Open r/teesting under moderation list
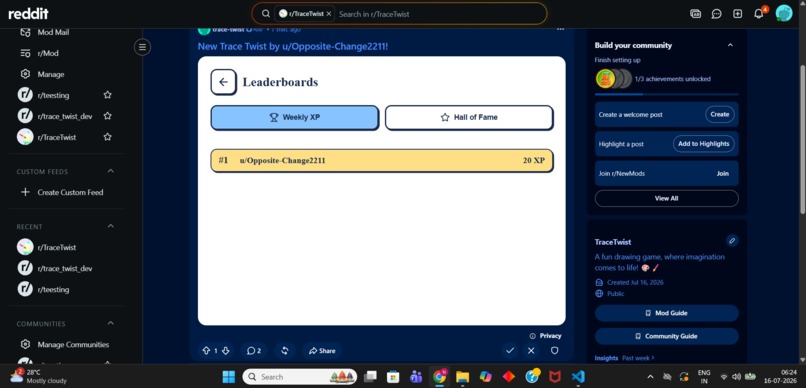The width and height of the screenshot is (806, 388). coord(54,95)
